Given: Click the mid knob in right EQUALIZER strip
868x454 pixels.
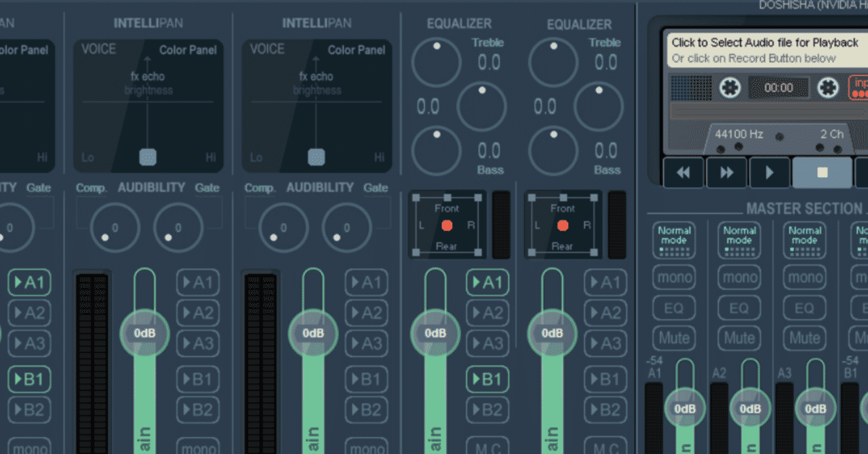Looking at the screenshot, I should (598, 106).
